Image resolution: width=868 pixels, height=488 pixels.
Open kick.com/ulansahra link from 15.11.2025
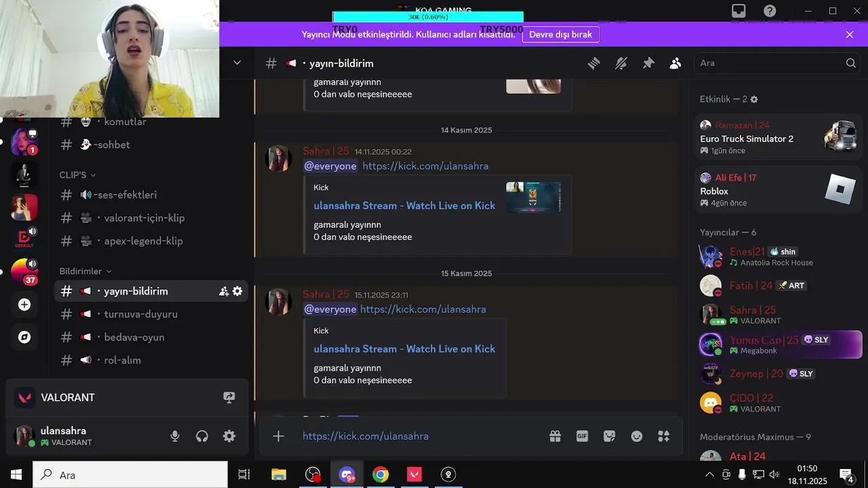tap(423, 309)
